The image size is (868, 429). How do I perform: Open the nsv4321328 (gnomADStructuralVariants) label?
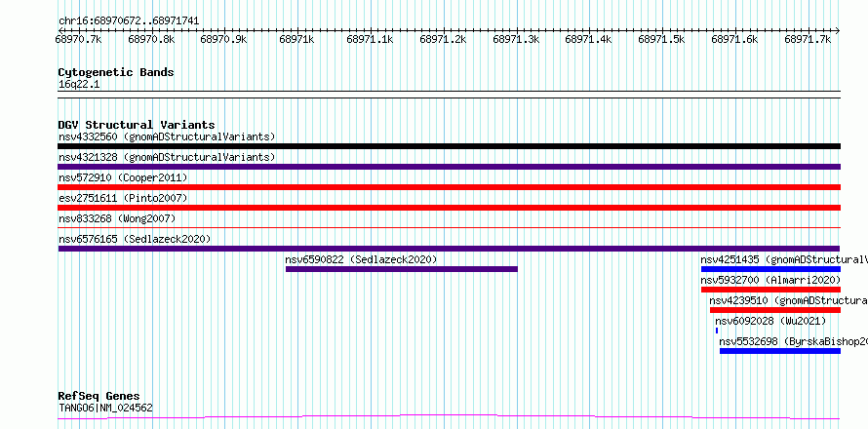167,157
